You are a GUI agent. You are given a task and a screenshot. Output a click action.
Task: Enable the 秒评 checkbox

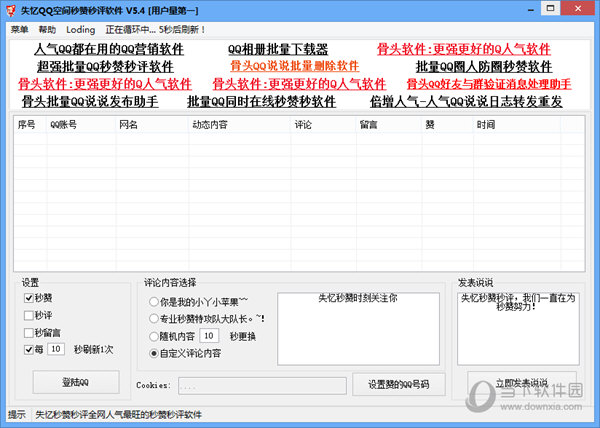(x=28, y=316)
